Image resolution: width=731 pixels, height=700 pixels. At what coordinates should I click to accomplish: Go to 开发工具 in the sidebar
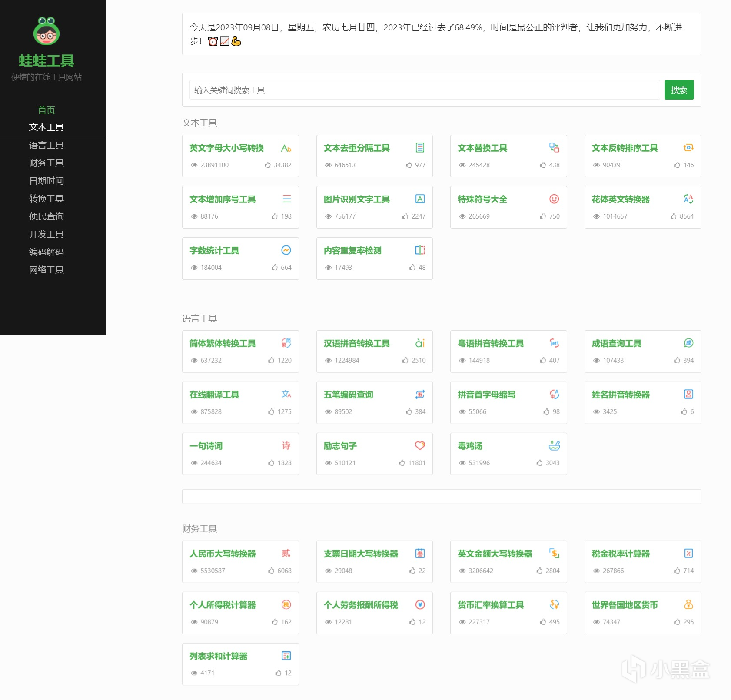click(47, 234)
